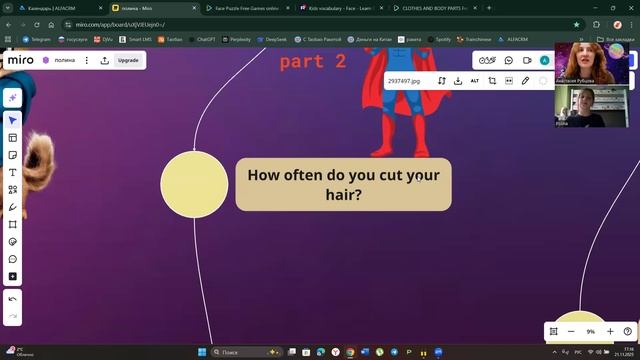Reload the current page
The width and height of the screenshot is (640, 360).
coord(37,25)
